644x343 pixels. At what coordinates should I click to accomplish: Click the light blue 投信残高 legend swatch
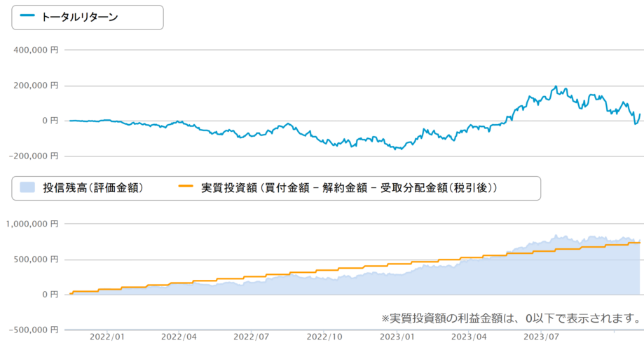[27, 188]
